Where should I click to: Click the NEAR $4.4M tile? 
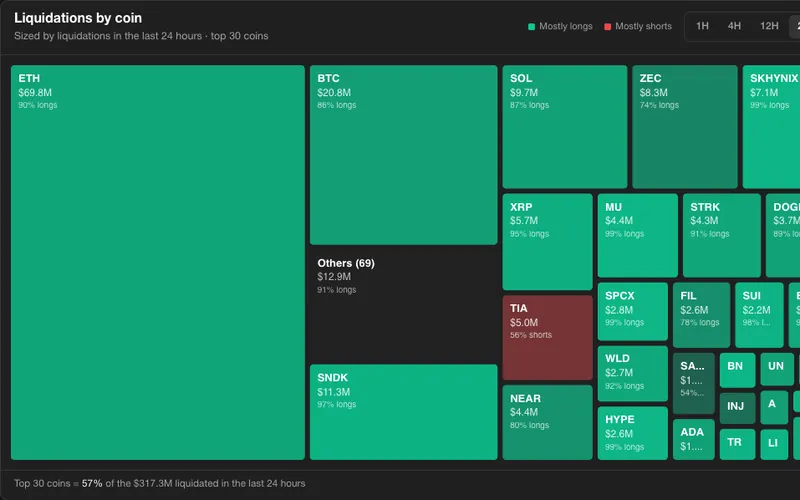point(547,422)
